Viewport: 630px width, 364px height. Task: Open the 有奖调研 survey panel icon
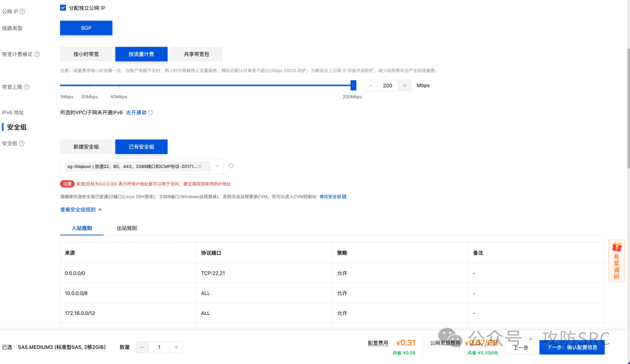tap(616, 260)
